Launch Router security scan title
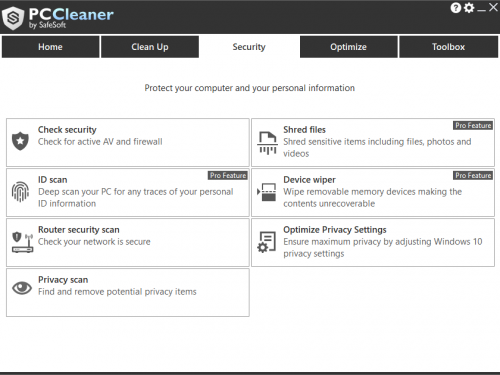Screen dimensions: 500x375 point(79,230)
